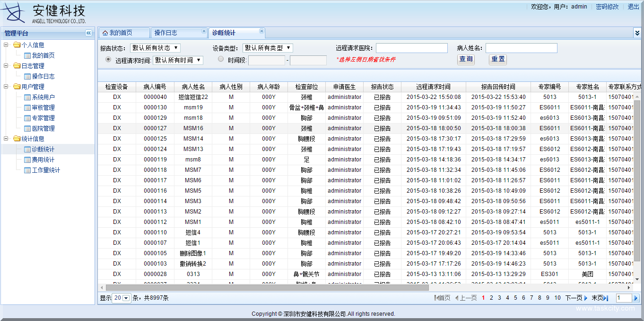Click the double-chevron expander at top right
The image size is (644, 321).
click(x=637, y=33)
